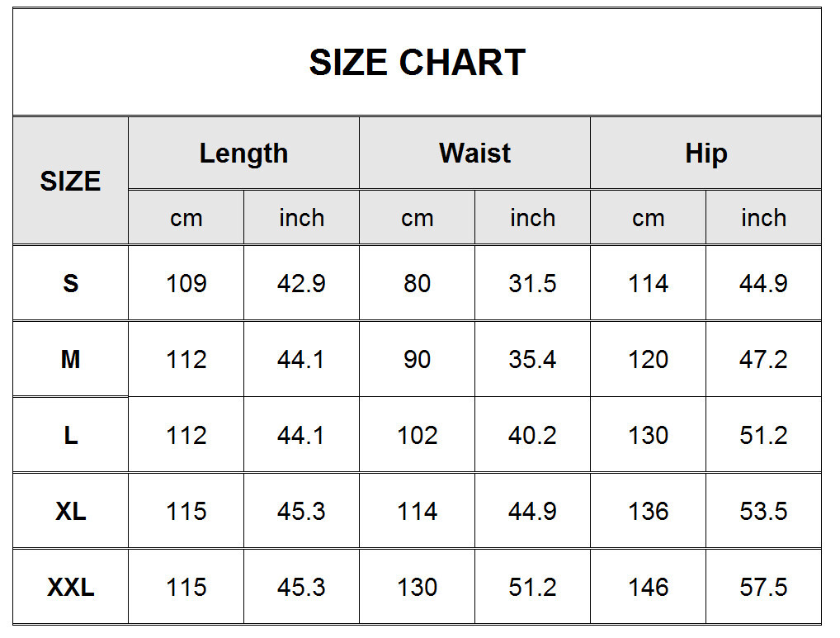Click the Length column header
840x638 pixels.
coord(243,154)
